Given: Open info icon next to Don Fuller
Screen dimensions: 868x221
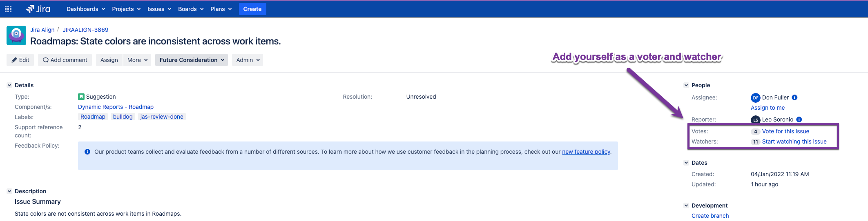Looking at the screenshot, I should [794, 97].
